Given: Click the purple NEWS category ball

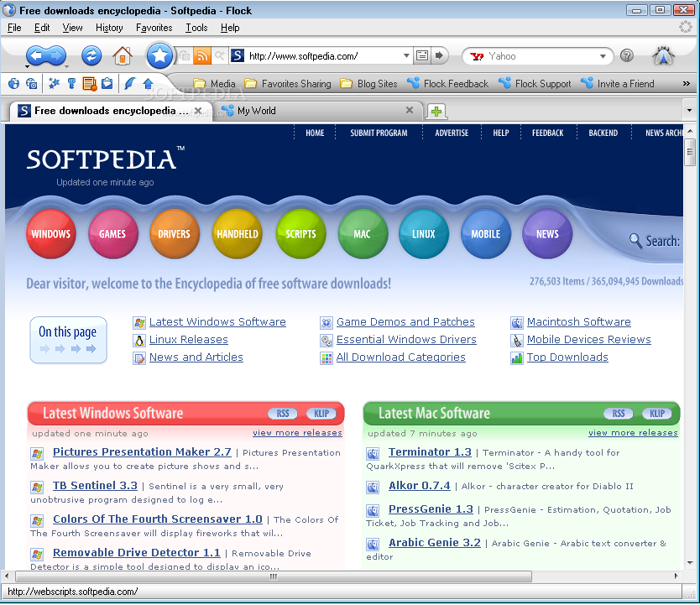Looking at the screenshot, I should click(x=547, y=234).
